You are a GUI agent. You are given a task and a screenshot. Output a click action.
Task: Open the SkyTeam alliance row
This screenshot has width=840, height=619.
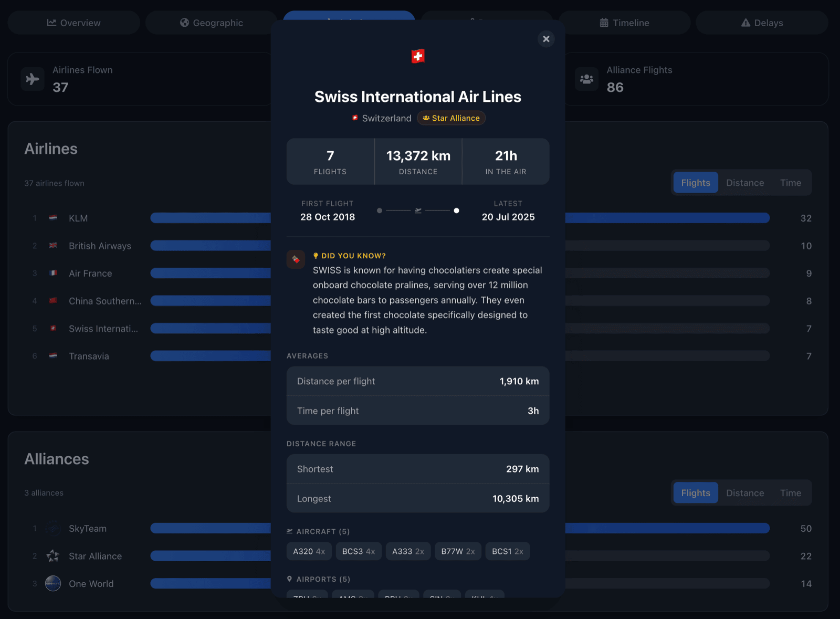click(x=418, y=528)
